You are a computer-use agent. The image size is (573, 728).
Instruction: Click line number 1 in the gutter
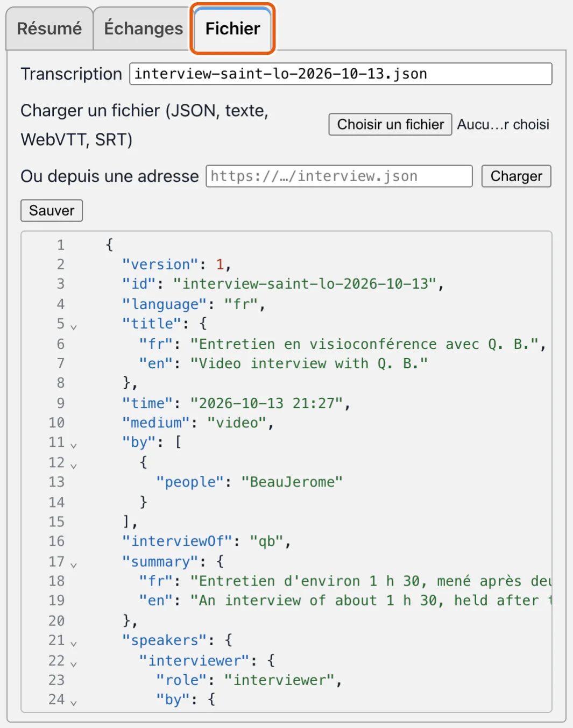pos(61,245)
